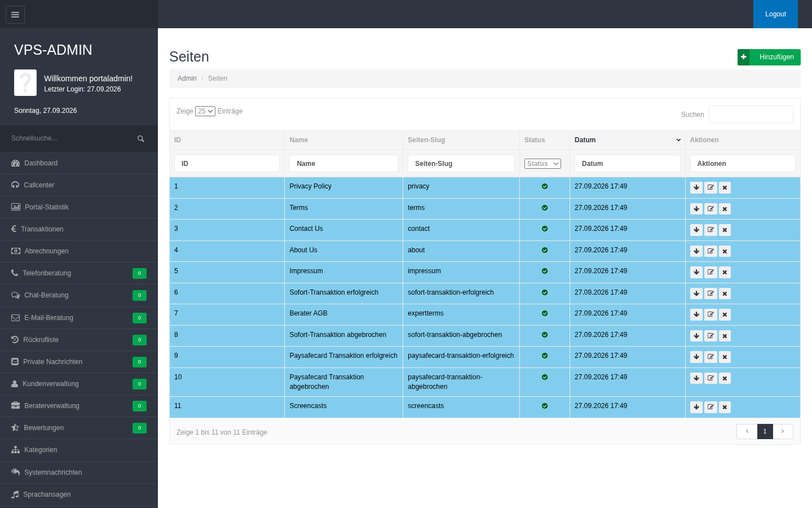Toggle the status check of Privacy Policy
Image resolution: width=812 pixels, height=508 pixels.
point(545,186)
